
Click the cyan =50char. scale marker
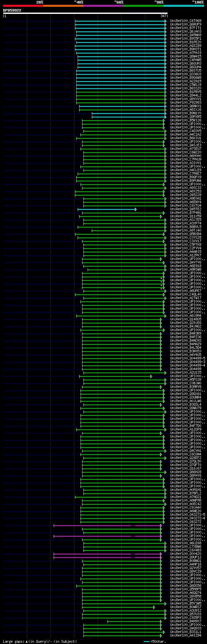tap(147, 641)
